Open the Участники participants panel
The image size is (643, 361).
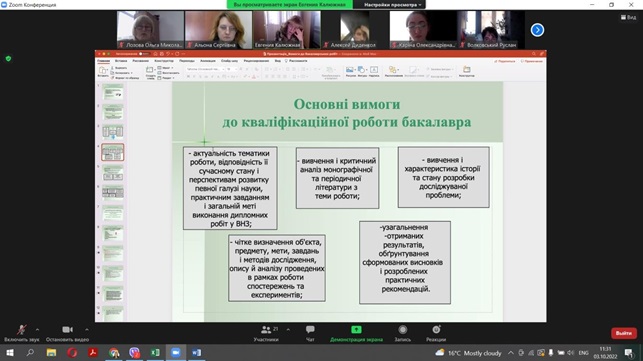pos(266,333)
